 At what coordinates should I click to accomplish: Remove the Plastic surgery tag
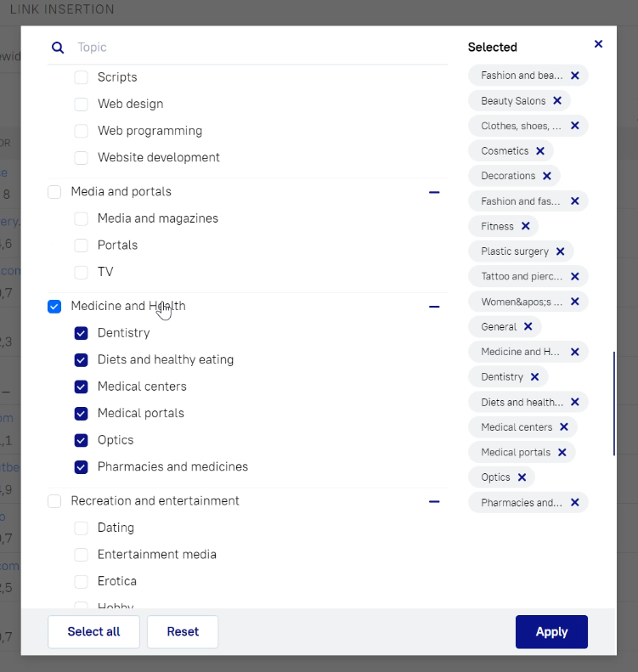(x=561, y=251)
